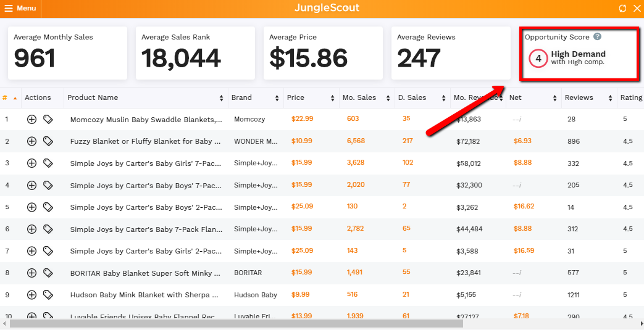Click the plus icon for row 3
The height and width of the screenshot is (330, 644).
[32, 163]
